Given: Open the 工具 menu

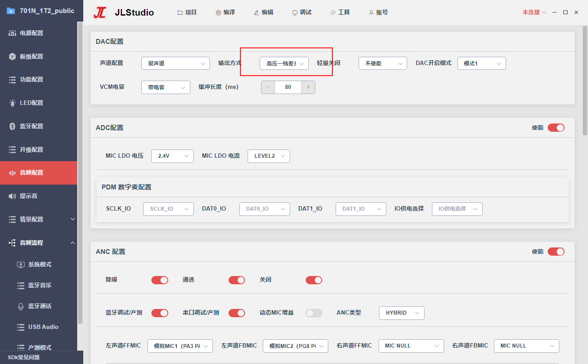Looking at the screenshot, I should [340, 13].
